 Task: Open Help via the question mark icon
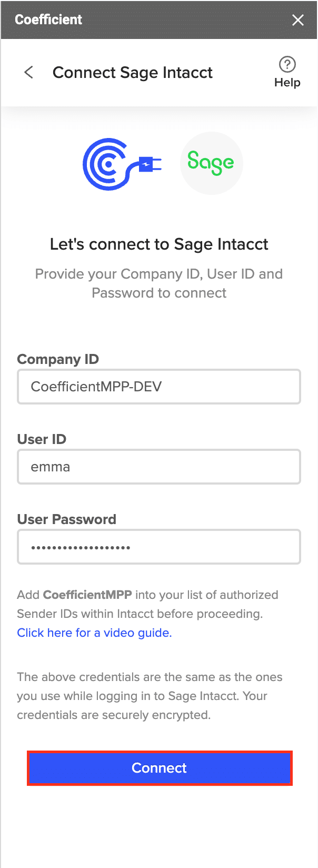[x=287, y=65]
